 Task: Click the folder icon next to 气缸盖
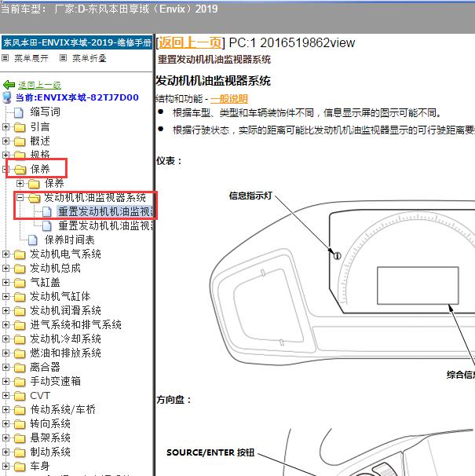[x=20, y=283]
